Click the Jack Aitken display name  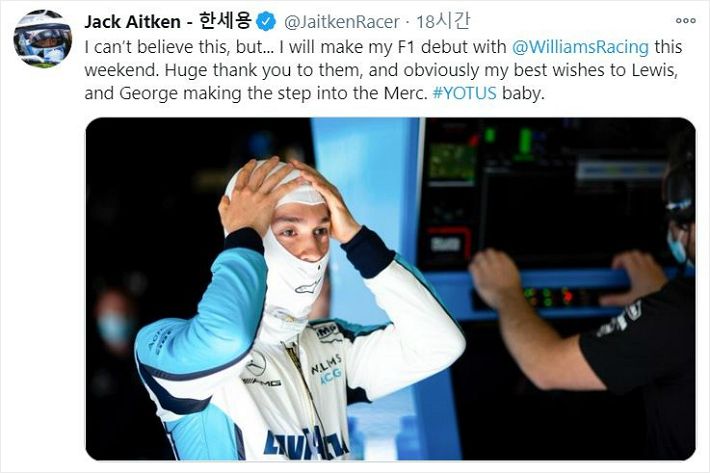132,22
